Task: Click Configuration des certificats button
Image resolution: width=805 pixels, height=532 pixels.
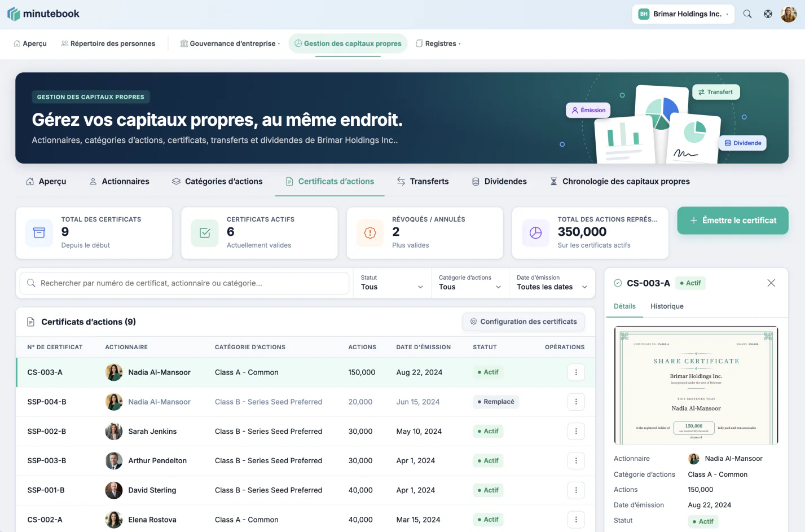Action: pyautogui.click(x=524, y=322)
